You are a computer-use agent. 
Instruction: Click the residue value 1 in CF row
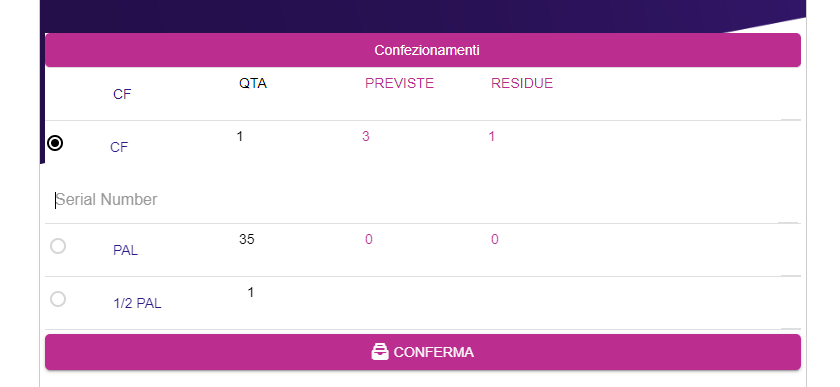pyautogui.click(x=491, y=136)
